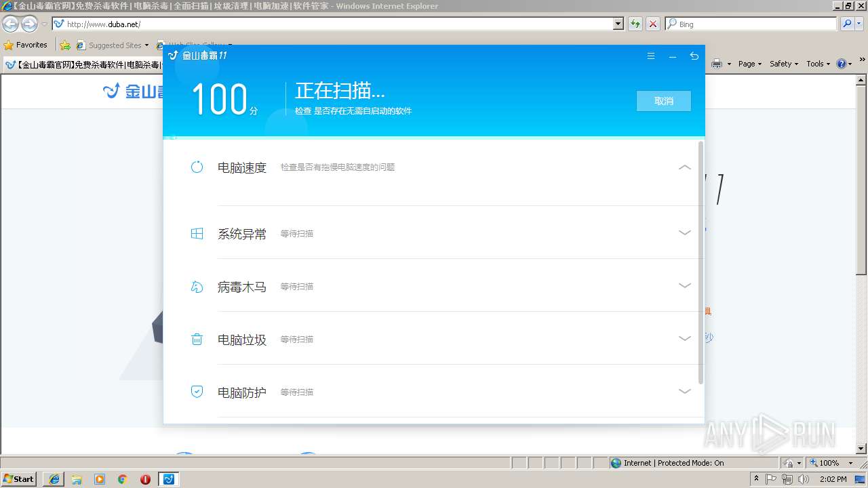This screenshot has width=868, height=488.
Task: Expand the 病毒木马 section
Action: tap(684, 285)
